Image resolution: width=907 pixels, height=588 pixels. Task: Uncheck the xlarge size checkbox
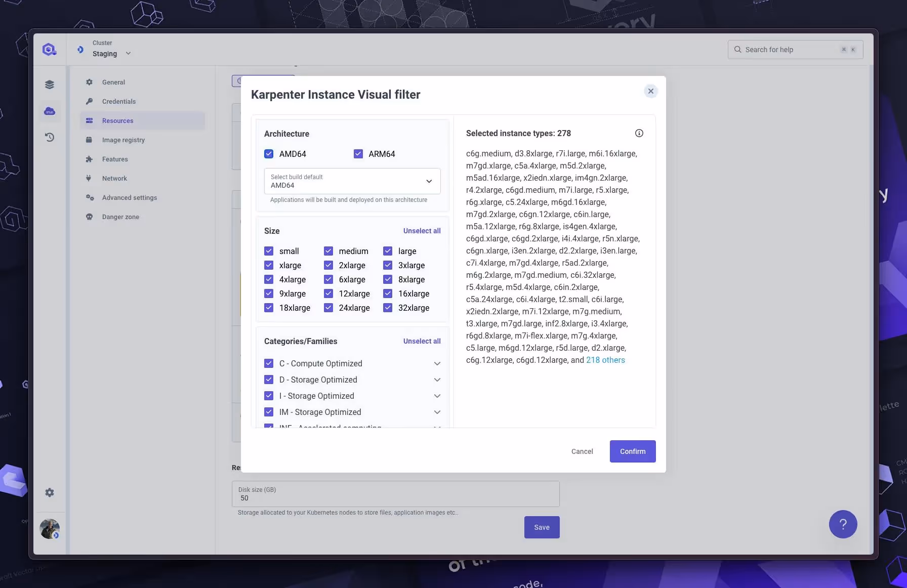point(269,265)
